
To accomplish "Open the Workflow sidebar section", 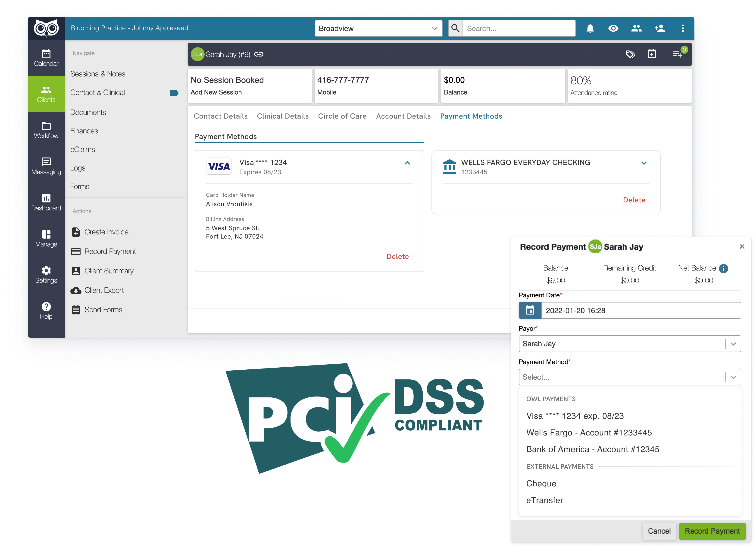I will pyautogui.click(x=46, y=130).
